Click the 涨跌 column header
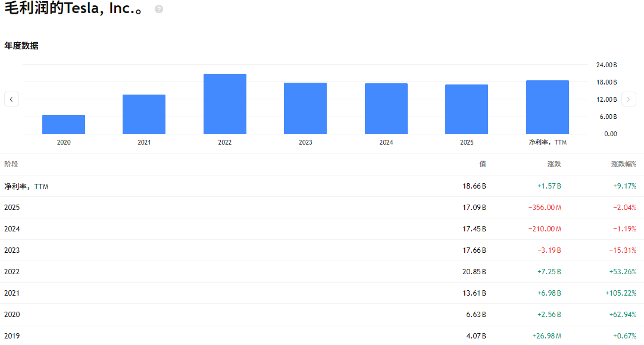 click(x=554, y=164)
